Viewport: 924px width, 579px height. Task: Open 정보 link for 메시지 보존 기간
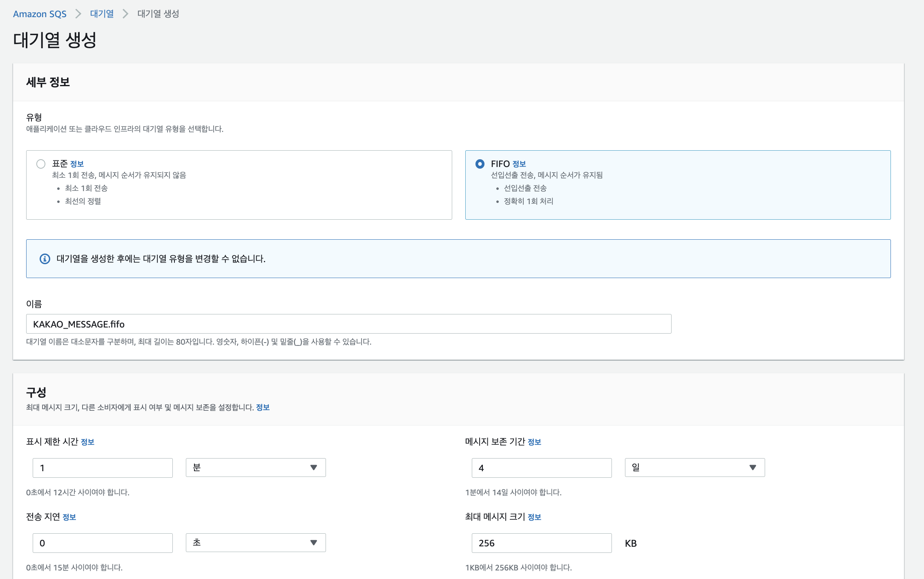pyautogui.click(x=534, y=442)
